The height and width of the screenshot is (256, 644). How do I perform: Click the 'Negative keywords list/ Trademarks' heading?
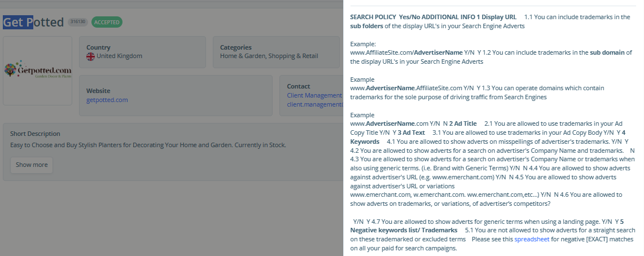point(404,230)
